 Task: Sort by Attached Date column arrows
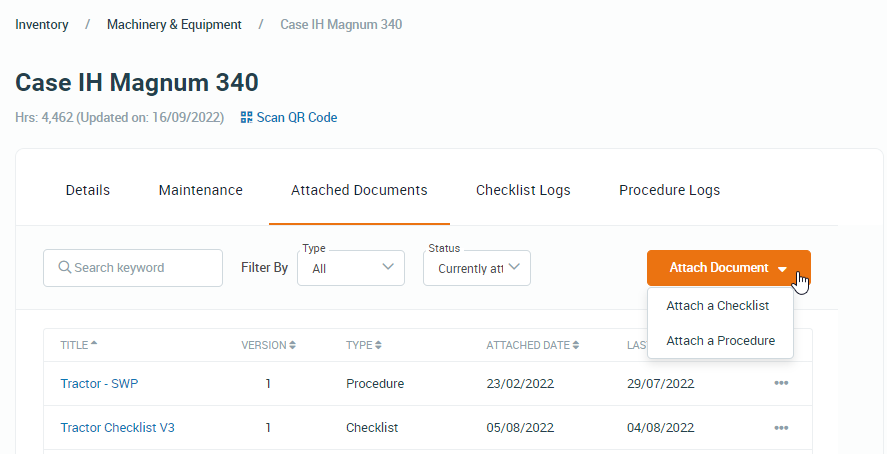[x=576, y=346]
